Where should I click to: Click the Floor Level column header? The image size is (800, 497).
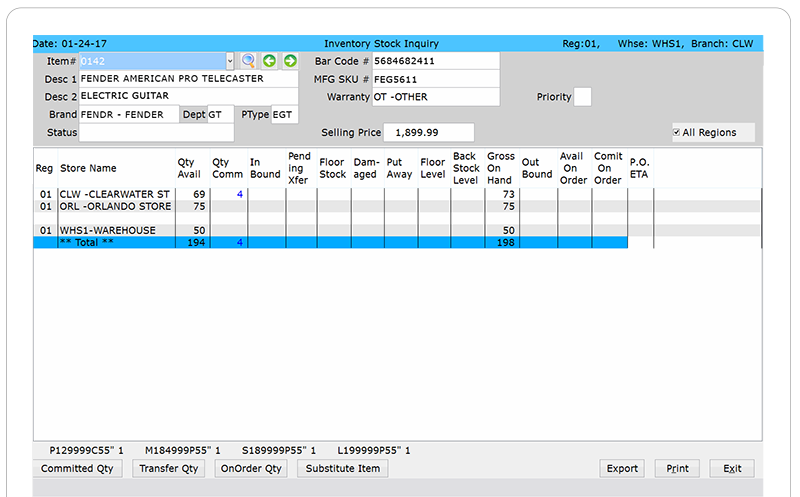(434, 168)
